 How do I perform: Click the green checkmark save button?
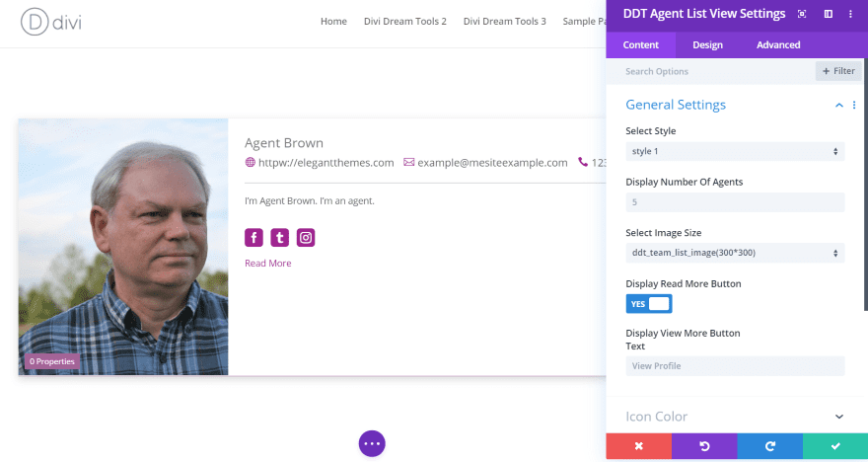[x=835, y=446]
